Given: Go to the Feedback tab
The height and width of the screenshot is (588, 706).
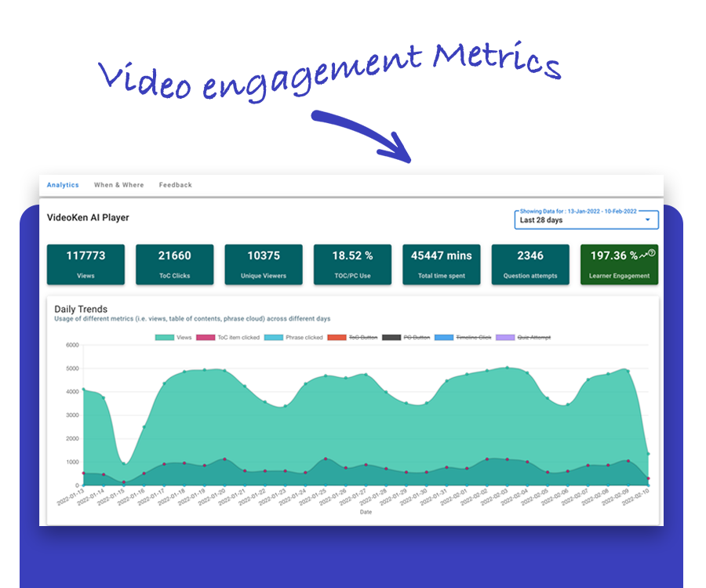Looking at the screenshot, I should (x=175, y=185).
